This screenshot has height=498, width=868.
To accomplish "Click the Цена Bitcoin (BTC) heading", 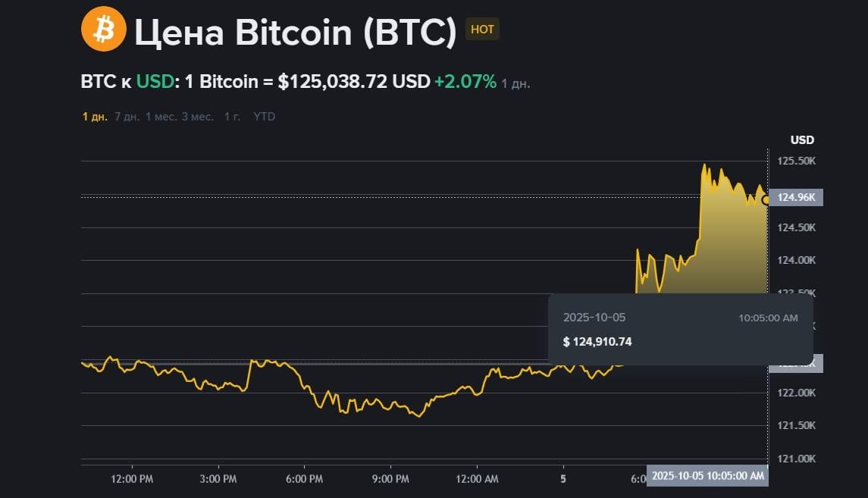I will (295, 31).
